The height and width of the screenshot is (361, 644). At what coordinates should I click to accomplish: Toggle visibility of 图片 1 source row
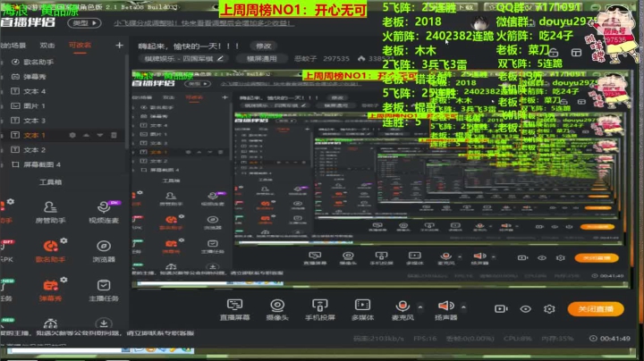click(x=15, y=105)
